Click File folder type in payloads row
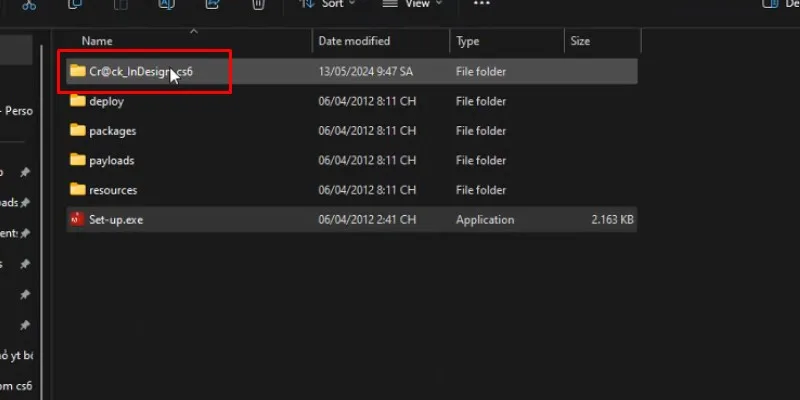The image size is (800, 400). coord(481,160)
